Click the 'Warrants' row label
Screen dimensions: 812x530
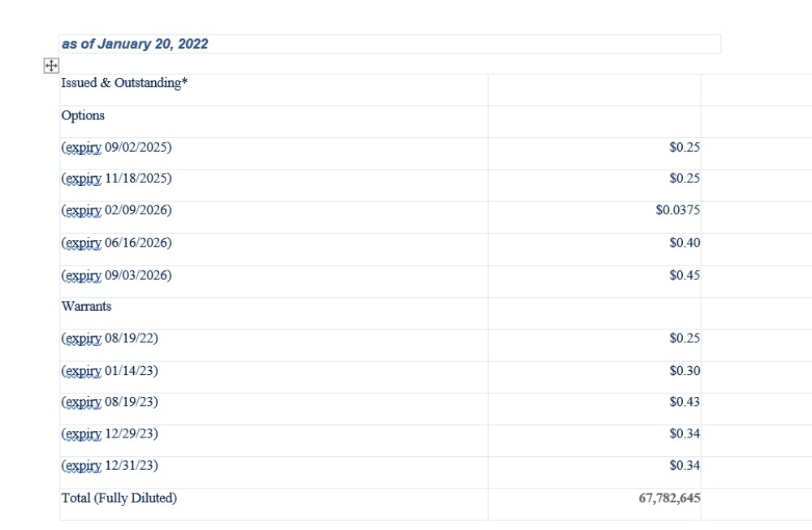point(86,306)
